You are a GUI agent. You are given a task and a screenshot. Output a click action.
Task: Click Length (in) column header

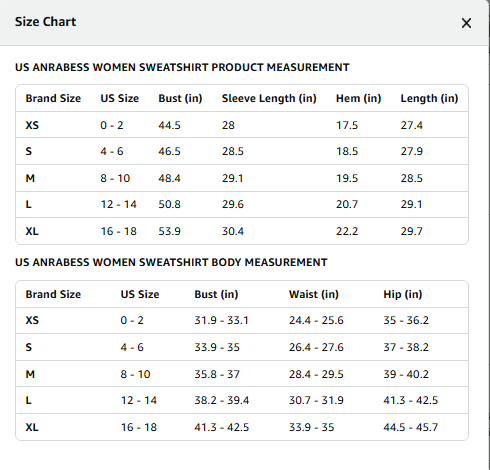[x=429, y=98]
